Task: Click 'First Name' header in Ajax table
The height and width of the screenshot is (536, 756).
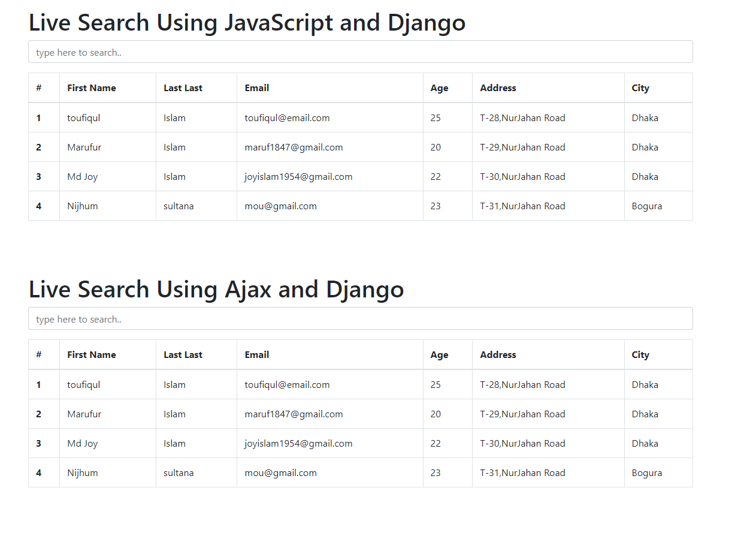Action: [92, 354]
